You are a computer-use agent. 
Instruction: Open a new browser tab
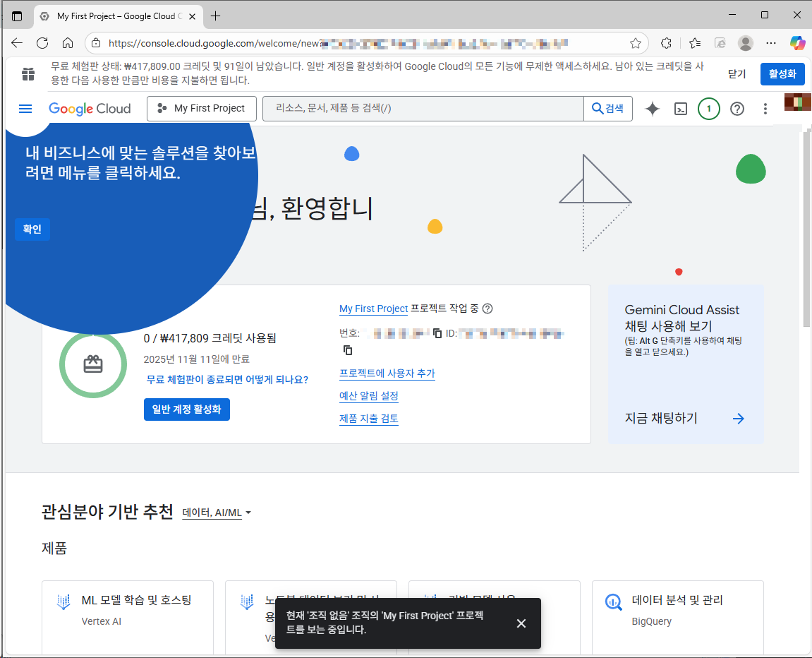pyautogui.click(x=215, y=16)
